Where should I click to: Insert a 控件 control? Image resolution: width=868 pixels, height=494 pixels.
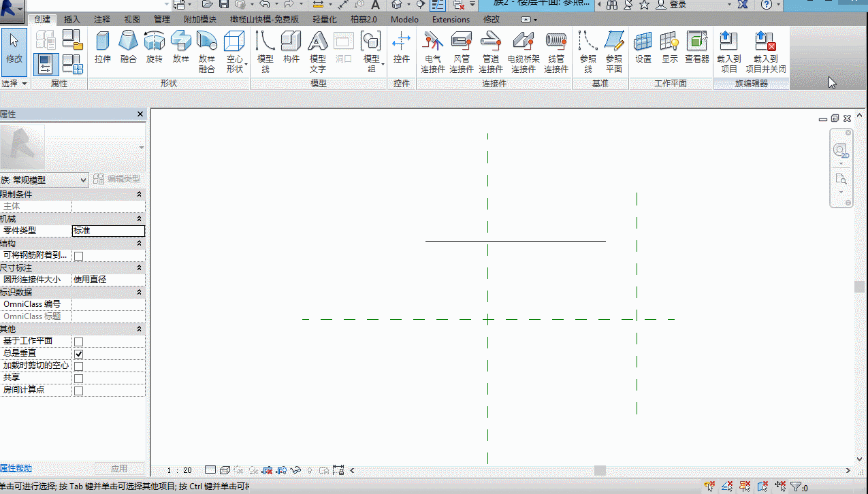pos(402,47)
